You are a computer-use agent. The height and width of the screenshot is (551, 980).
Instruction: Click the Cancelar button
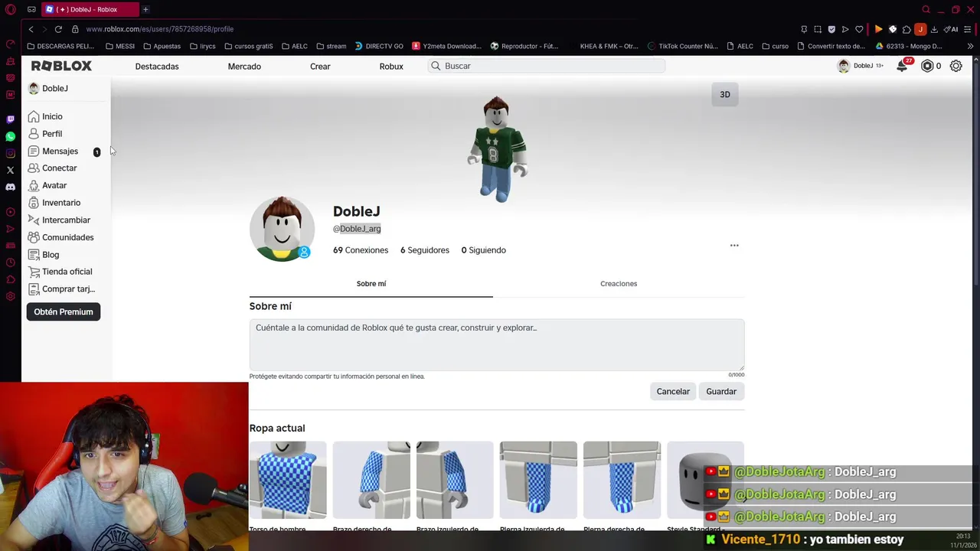point(673,392)
